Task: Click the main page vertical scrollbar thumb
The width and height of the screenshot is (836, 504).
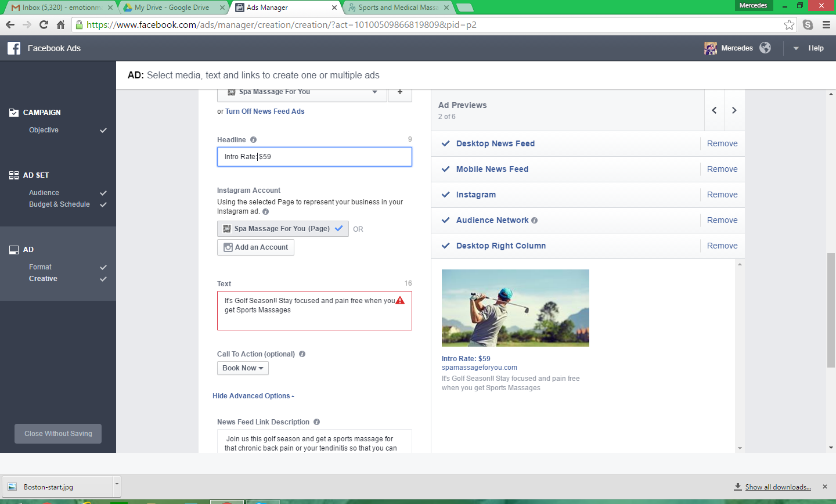Action: (x=831, y=310)
